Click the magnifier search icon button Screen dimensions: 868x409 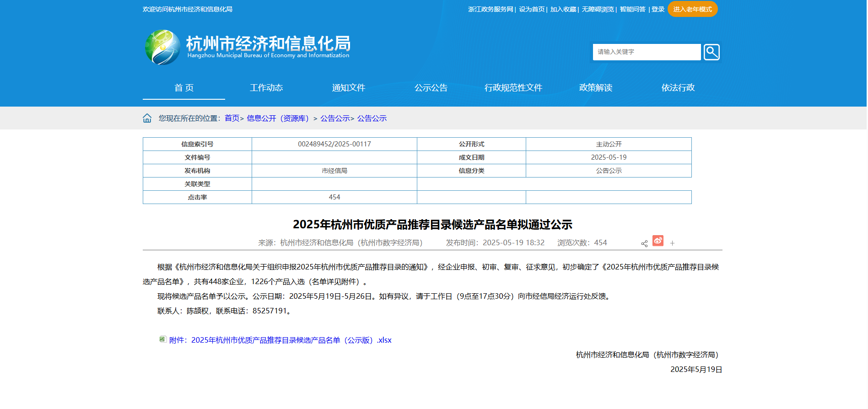711,52
